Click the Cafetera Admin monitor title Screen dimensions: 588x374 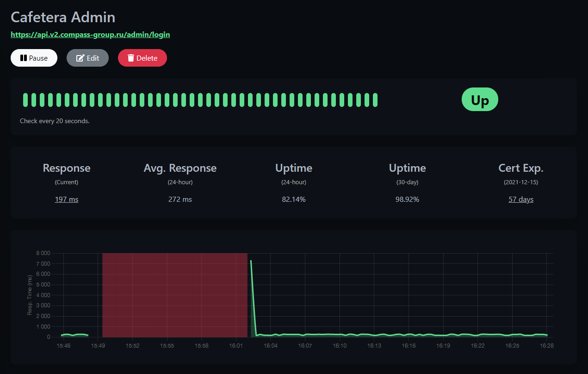click(63, 17)
